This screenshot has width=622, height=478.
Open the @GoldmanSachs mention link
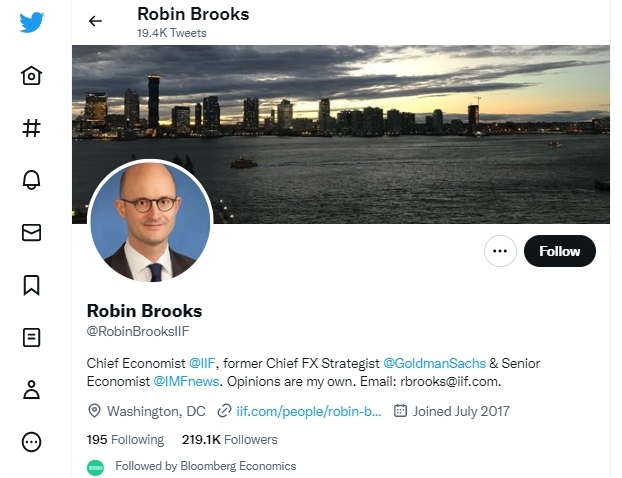434,363
